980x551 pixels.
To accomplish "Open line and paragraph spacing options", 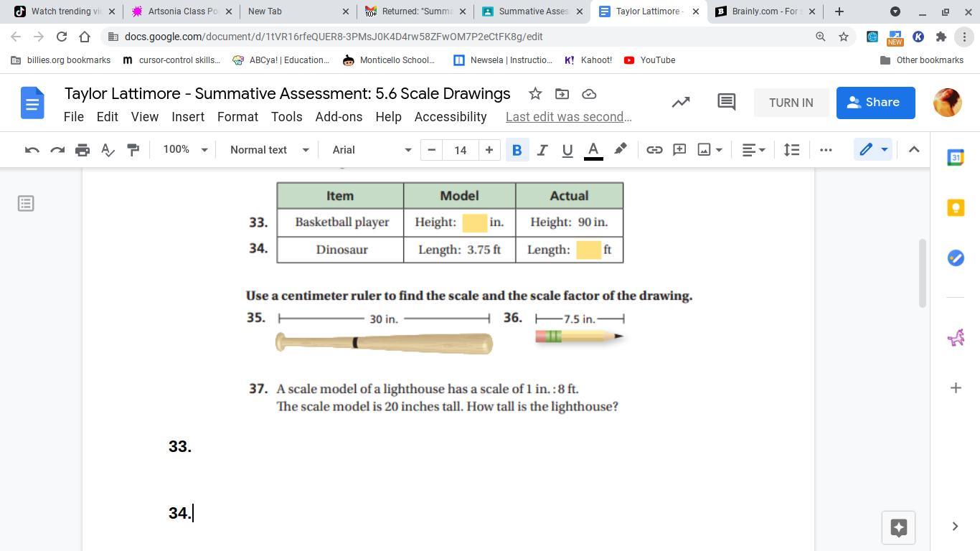I will [791, 150].
